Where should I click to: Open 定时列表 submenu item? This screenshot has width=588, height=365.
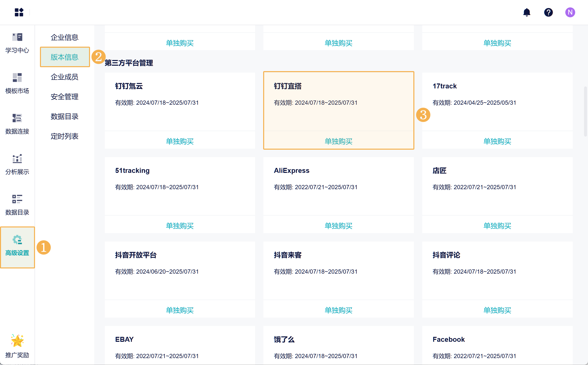tap(64, 136)
